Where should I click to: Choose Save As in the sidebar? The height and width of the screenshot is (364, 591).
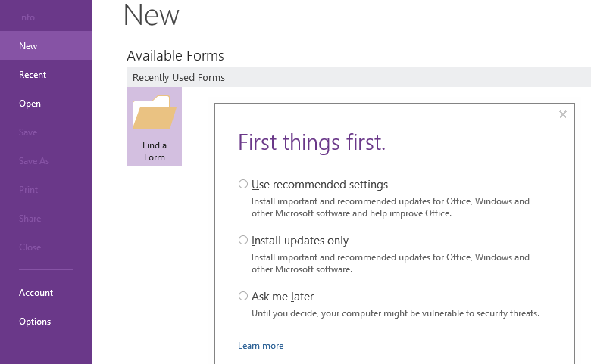coord(34,161)
